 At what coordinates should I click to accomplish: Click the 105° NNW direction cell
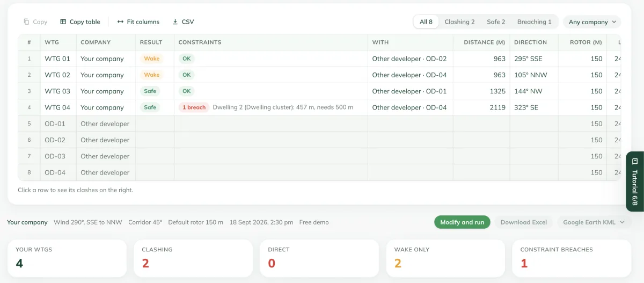click(534, 75)
